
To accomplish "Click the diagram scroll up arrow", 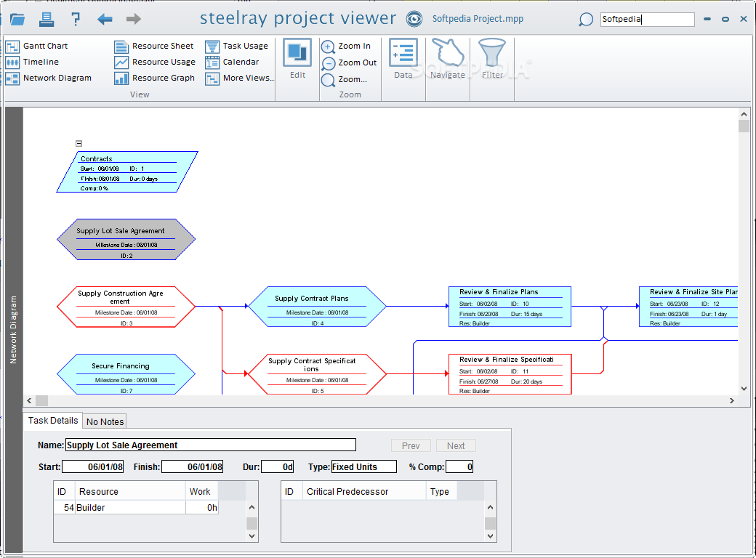I will (744, 114).
